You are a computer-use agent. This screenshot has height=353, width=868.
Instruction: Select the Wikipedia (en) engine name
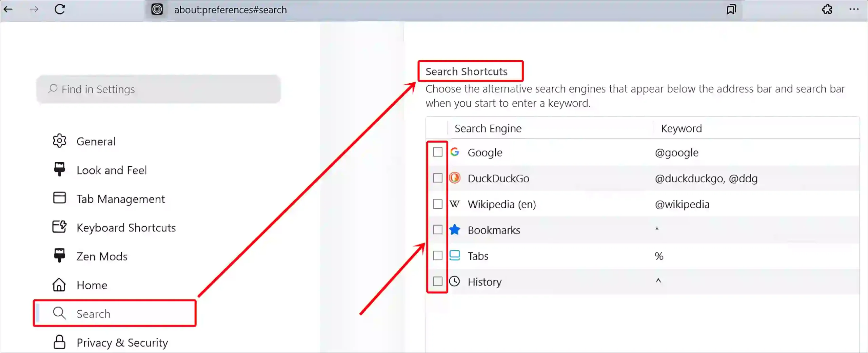click(502, 204)
